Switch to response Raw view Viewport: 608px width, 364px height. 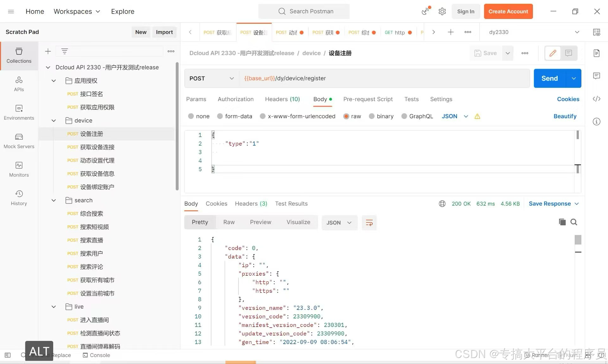[x=229, y=222]
